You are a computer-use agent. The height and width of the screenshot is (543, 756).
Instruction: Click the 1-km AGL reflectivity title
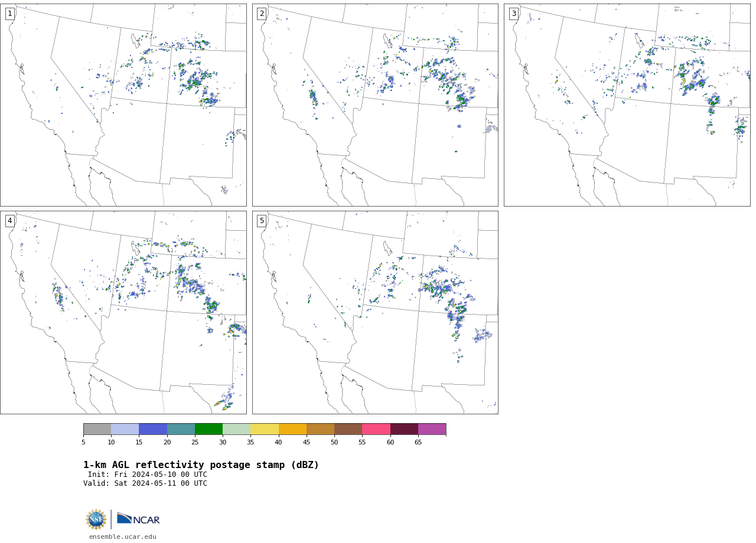pos(201,465)
